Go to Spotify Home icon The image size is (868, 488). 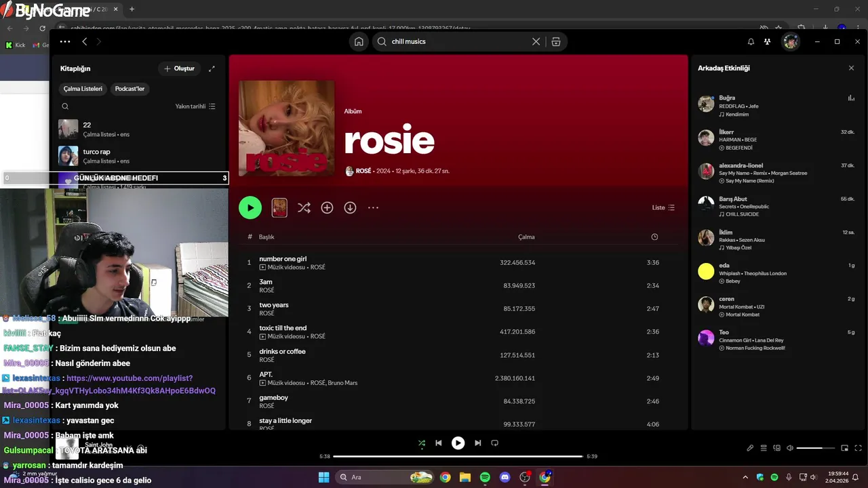pos(359,41)
